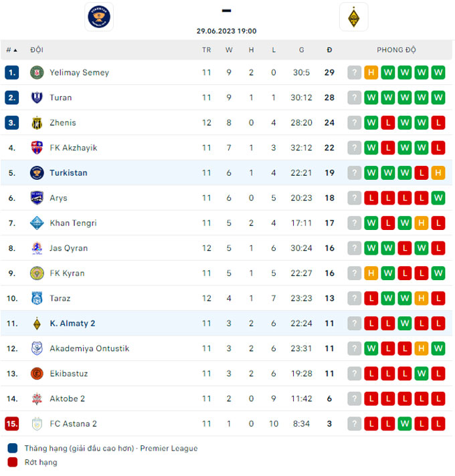Click the PHONG ĐỘ form column header

(396, 50)
